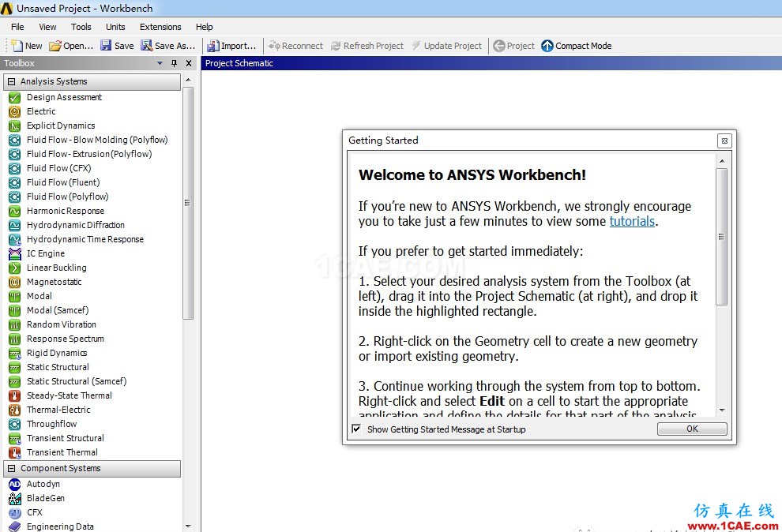Select the Electric analysis icon

click(14, 111)
